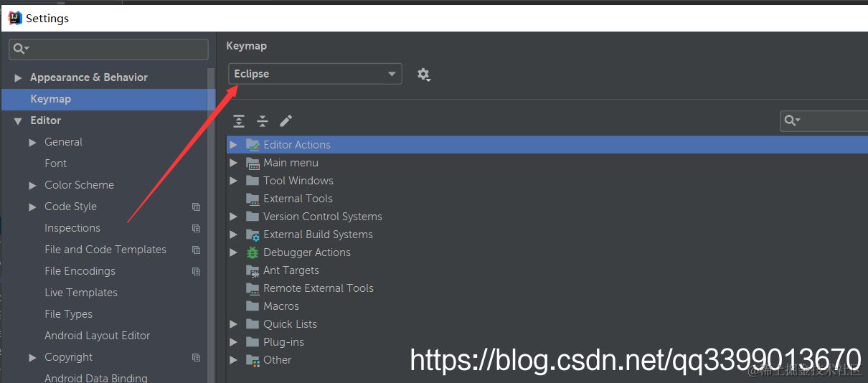
Task: Expand the Code Style node
Action: 32,207
